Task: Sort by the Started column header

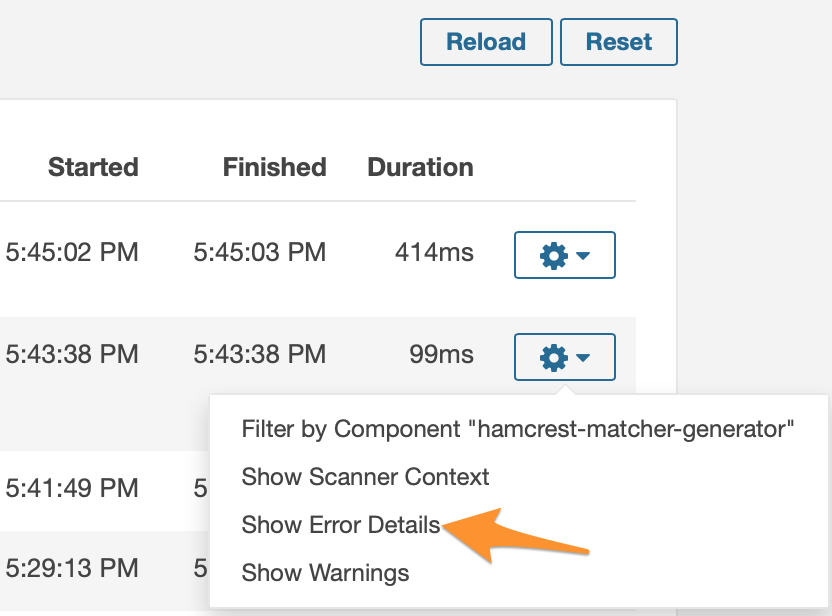Action: click(93, 167)
